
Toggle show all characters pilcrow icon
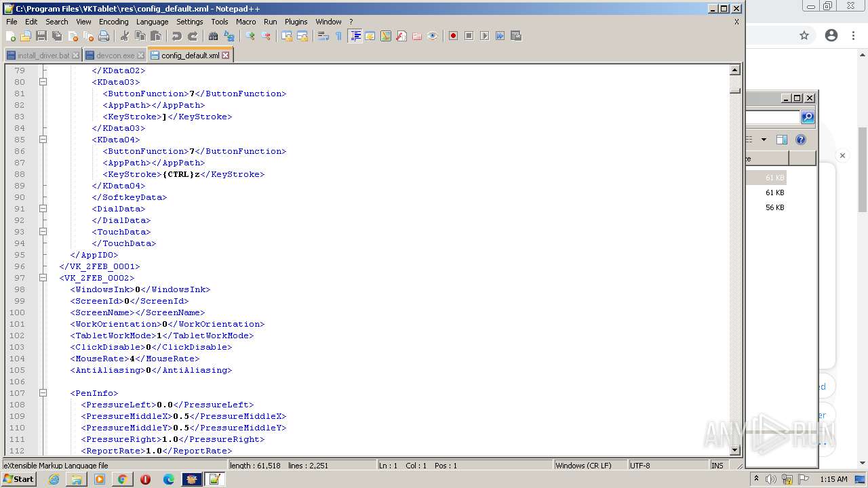point(339,36)
